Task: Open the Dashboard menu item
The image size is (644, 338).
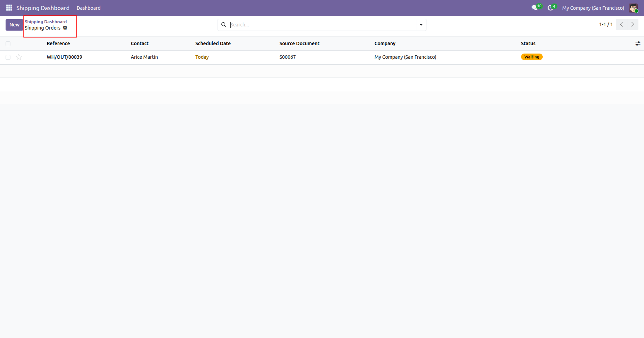Action: tap(88, 8)
